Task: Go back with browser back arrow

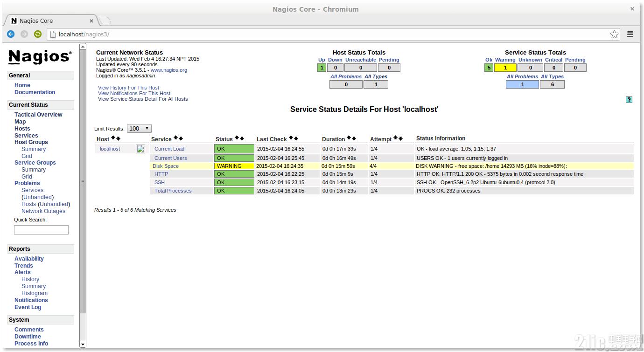Action: click(11, 34)
